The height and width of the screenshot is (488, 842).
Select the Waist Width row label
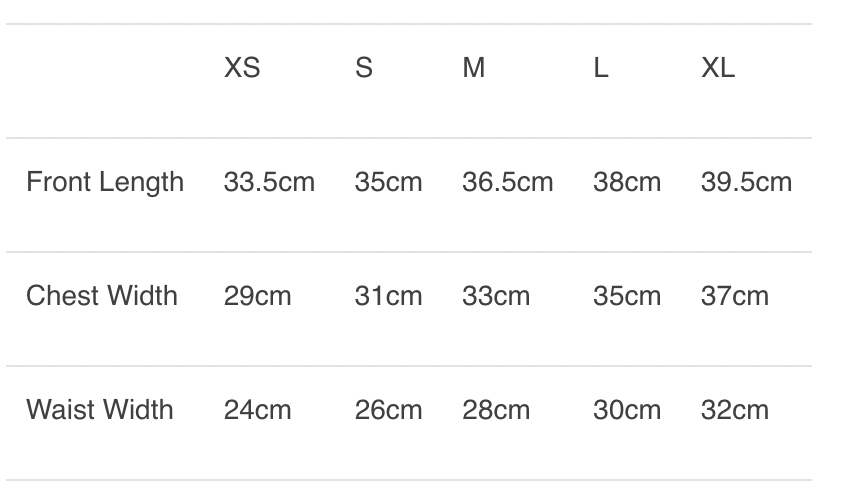[100, 410]
